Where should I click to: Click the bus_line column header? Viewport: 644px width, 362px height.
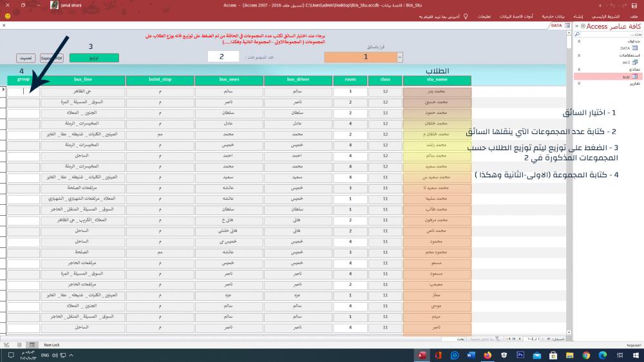(83, 80)
